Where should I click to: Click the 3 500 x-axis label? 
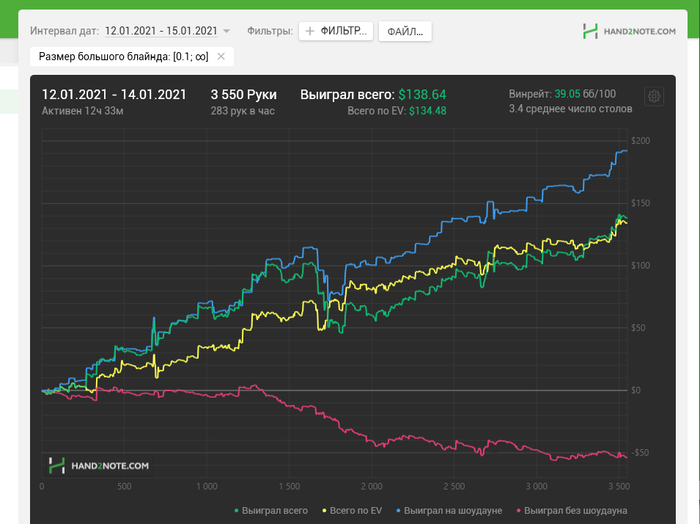coord(619,487)
